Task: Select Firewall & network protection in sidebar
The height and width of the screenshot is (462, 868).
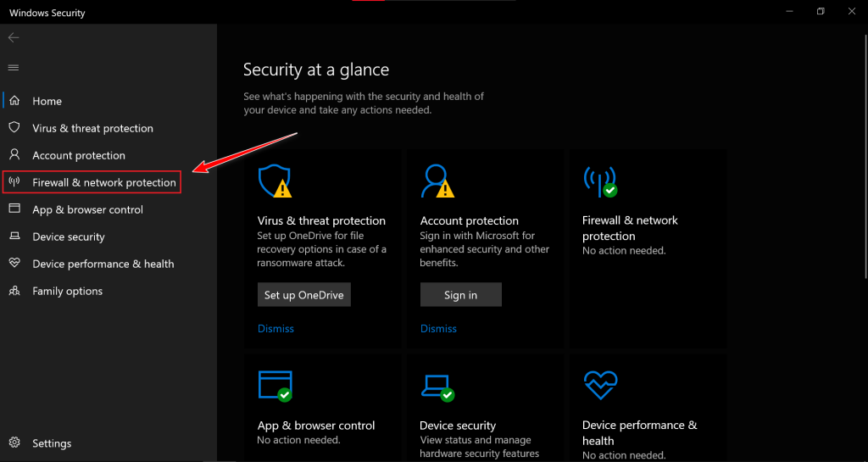Action: pos(103,182)
